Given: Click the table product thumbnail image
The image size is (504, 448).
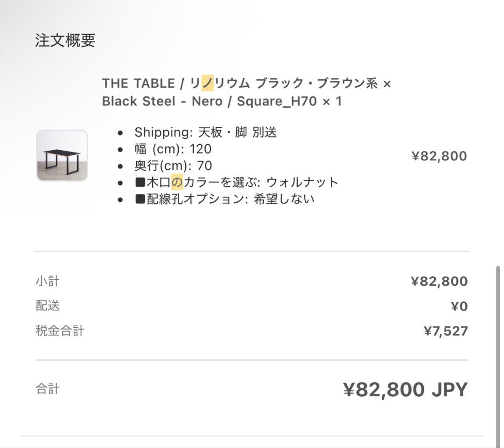Looking at the screenshot, I should [62, 155].
